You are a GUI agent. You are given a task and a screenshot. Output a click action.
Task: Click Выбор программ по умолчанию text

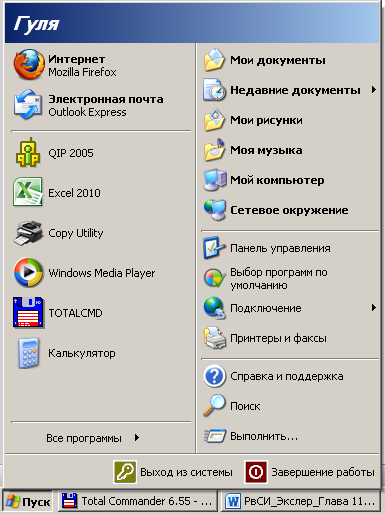point(279,279)
